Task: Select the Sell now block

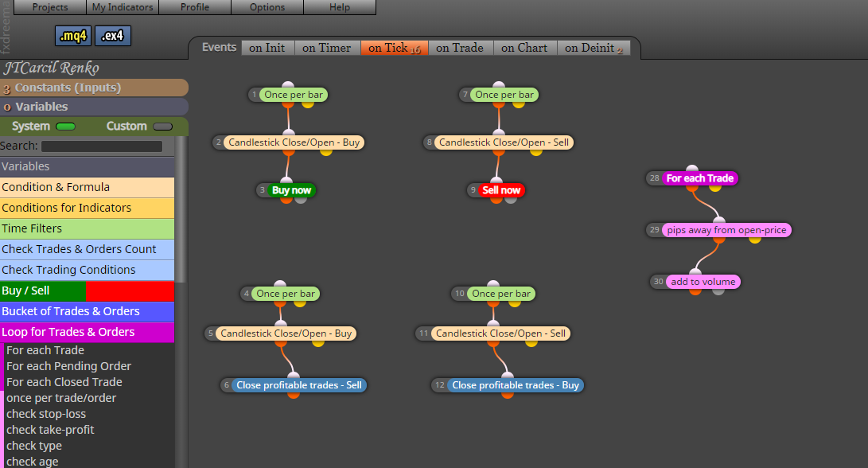Action: coord(501,190)
